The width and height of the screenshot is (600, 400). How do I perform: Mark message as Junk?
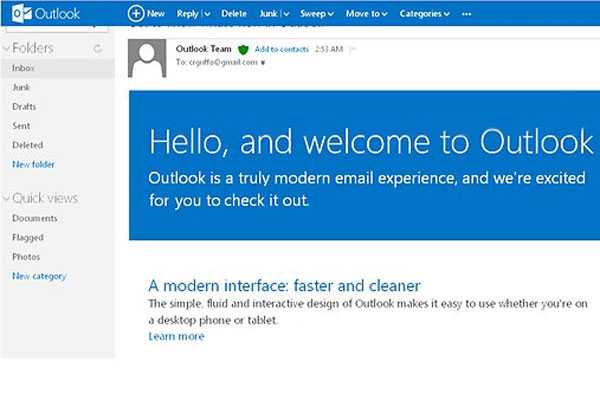tap(268, 14)
